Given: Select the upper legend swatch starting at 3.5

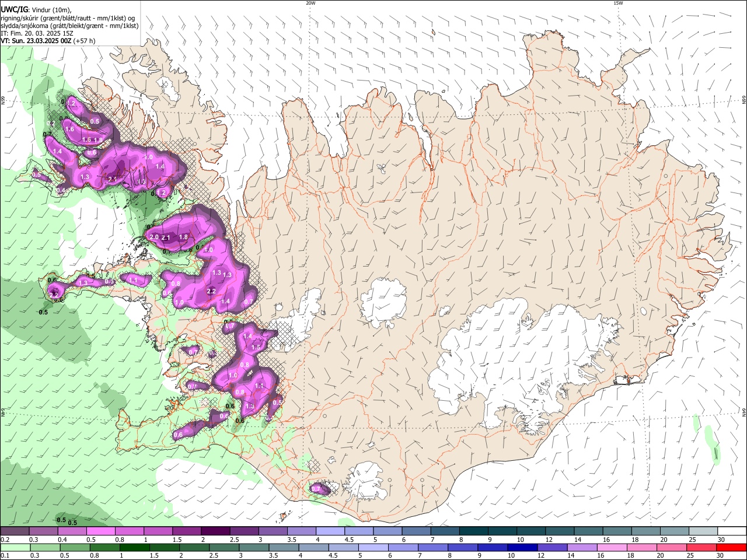Looking at the screenshot, I should [x=301, y=531].
